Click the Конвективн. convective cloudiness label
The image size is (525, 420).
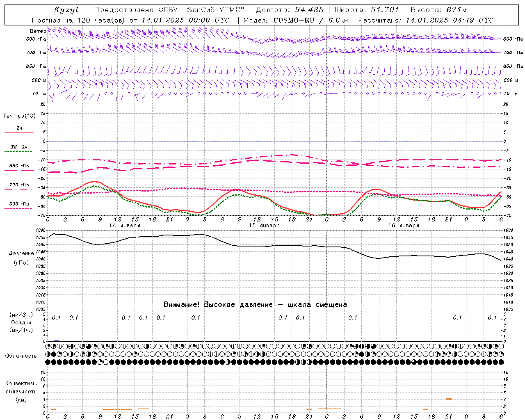tap(21, 383)
